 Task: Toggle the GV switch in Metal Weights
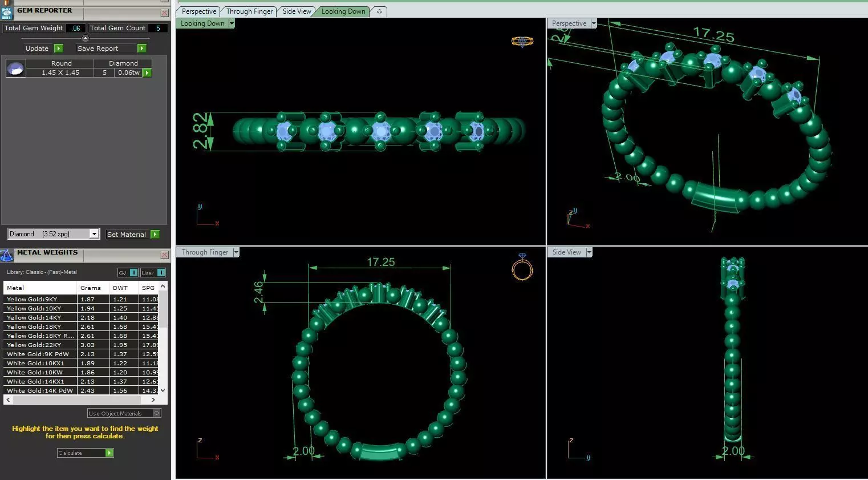tap(128, 273)
